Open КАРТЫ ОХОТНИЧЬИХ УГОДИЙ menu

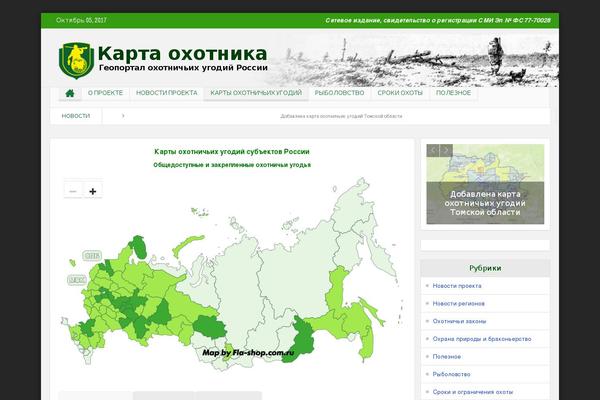pyautogui.click(x=256, y=93)
